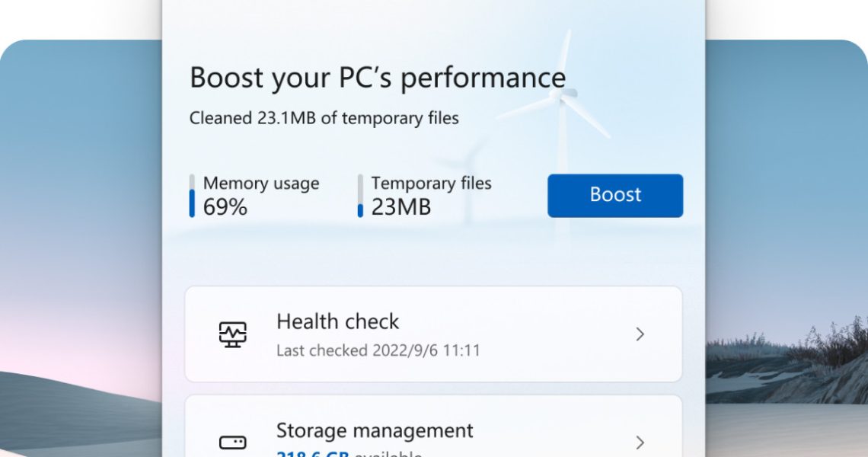Click the Last checked 2022/9/6 timestamp
This screenshot has width=868, height=457.
[x=378, y=351]
